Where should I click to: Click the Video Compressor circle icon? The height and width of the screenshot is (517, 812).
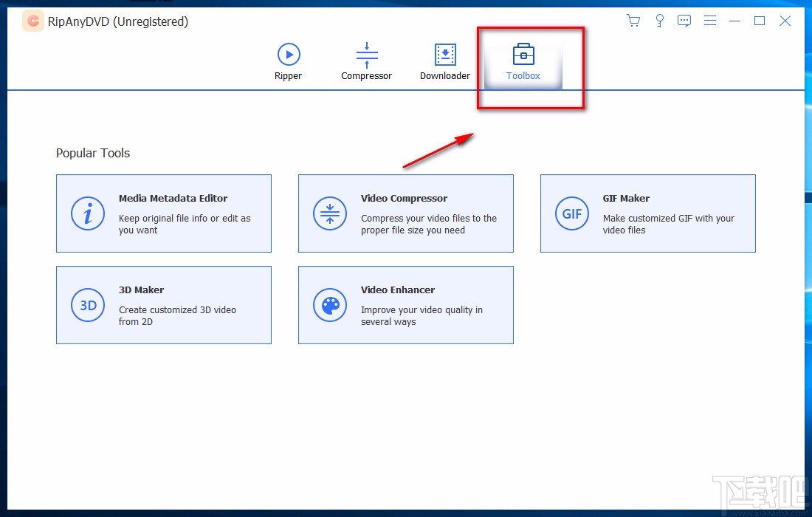coord(330,213)
